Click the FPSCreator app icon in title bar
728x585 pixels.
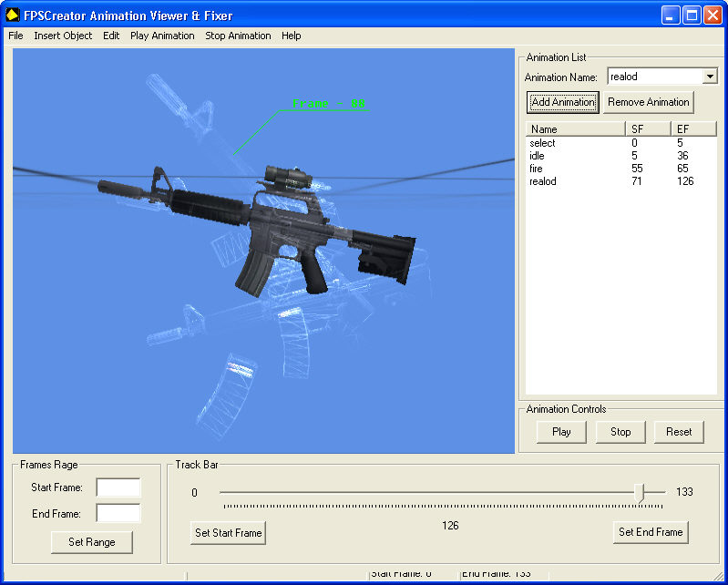[13, 15]
